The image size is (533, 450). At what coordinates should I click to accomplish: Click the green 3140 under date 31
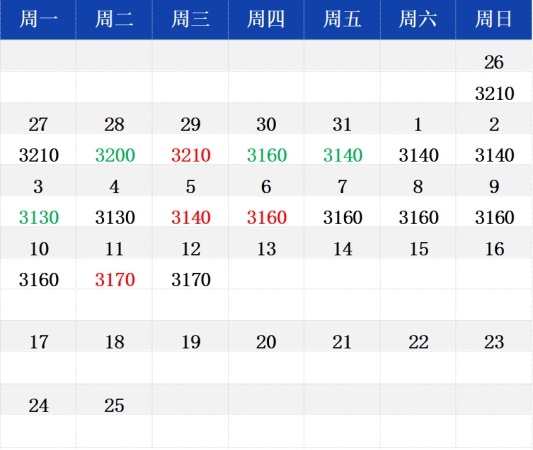point(343,155)
